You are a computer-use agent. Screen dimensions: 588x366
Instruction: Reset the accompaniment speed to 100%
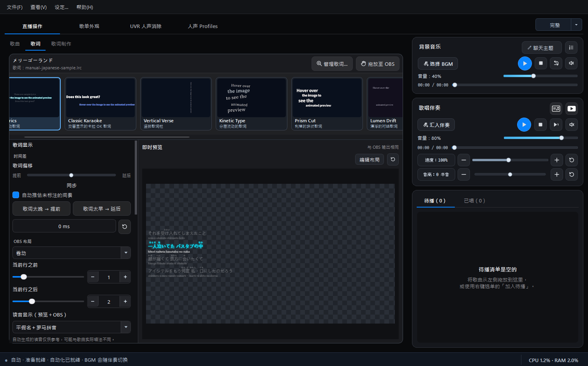pos(571,160)
